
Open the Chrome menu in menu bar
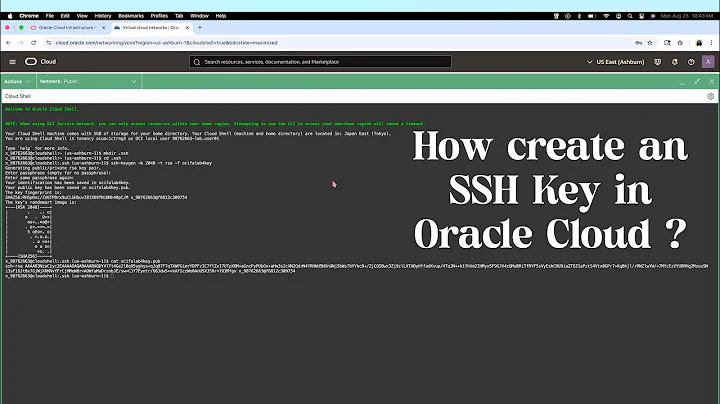click(x=29, y=16)
